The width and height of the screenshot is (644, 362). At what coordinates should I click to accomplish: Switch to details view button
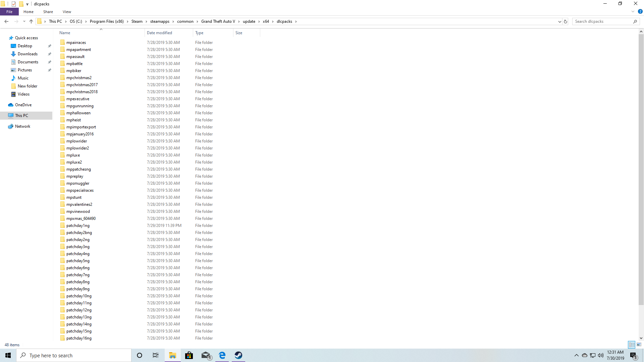[x=632, y=345]
